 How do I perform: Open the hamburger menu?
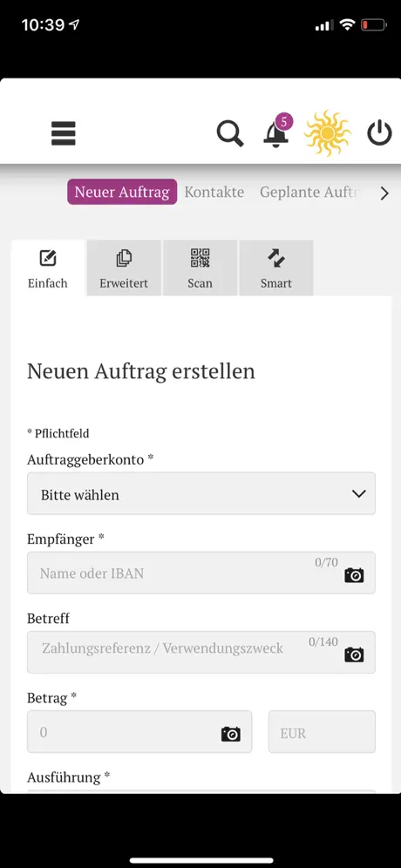[x=63, y=133]
